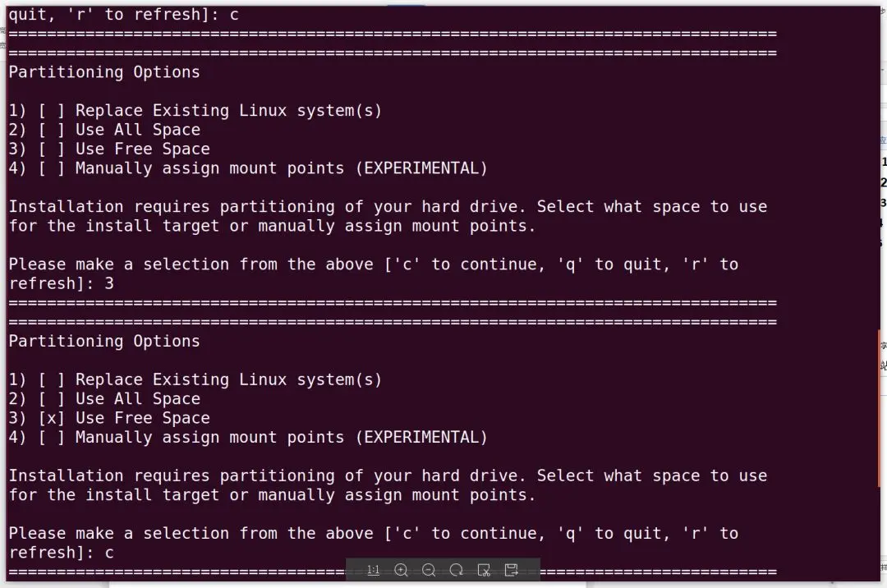This screenshot has height=588, width=887.
Task: Click the upper Use All Space checkbox
Action: tap(51, 130)
